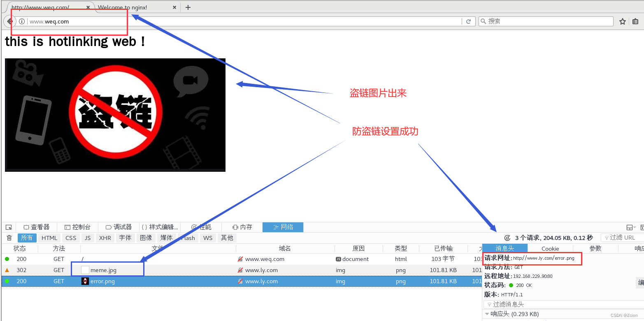Toggle the 媒体 media filter

coord(167,238)
